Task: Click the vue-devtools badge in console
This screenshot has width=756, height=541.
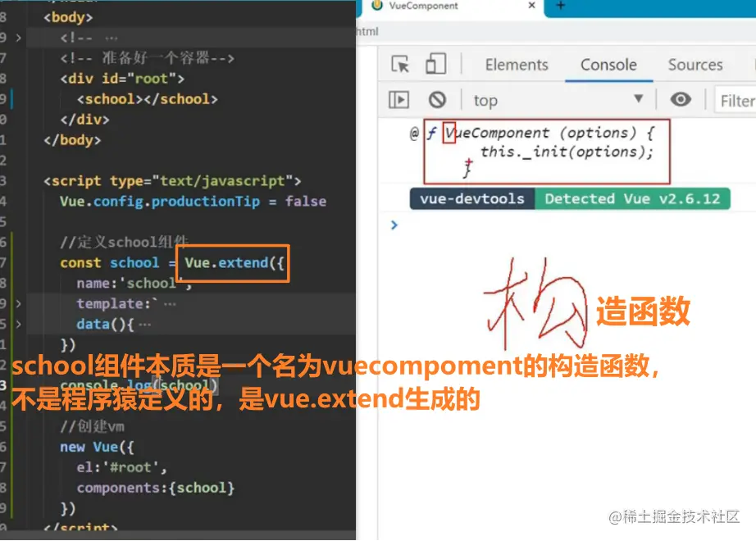Action: point(472,198)
